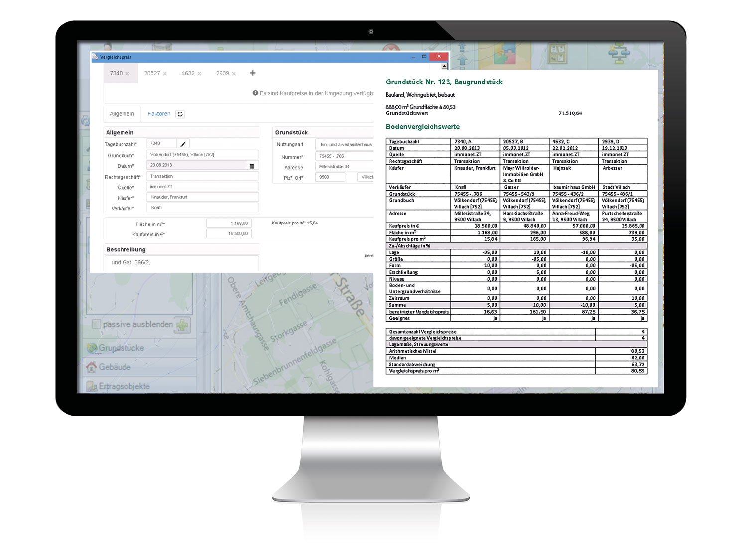Click the Kaufpreis in € input field
Image resolution: width=747 pixels, height=560 pixels.
229,234
